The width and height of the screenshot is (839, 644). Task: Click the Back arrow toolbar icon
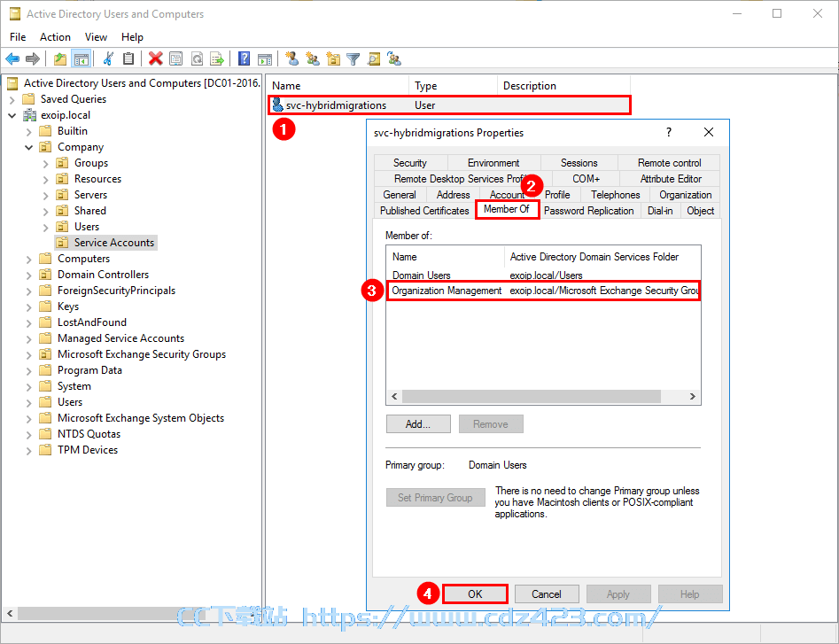(x=12, y=58)
